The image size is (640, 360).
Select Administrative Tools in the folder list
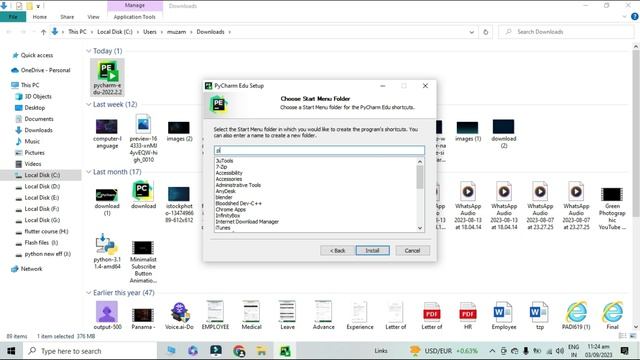tap(238, 185)
